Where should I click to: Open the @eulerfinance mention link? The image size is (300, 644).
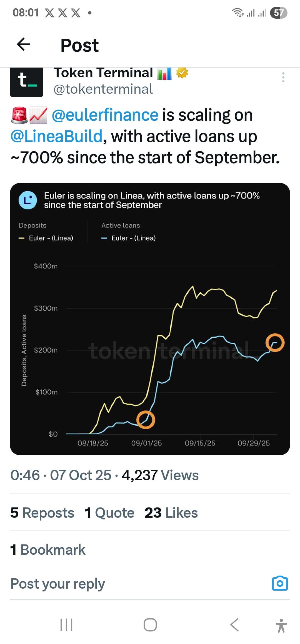[x=105, y=115]
